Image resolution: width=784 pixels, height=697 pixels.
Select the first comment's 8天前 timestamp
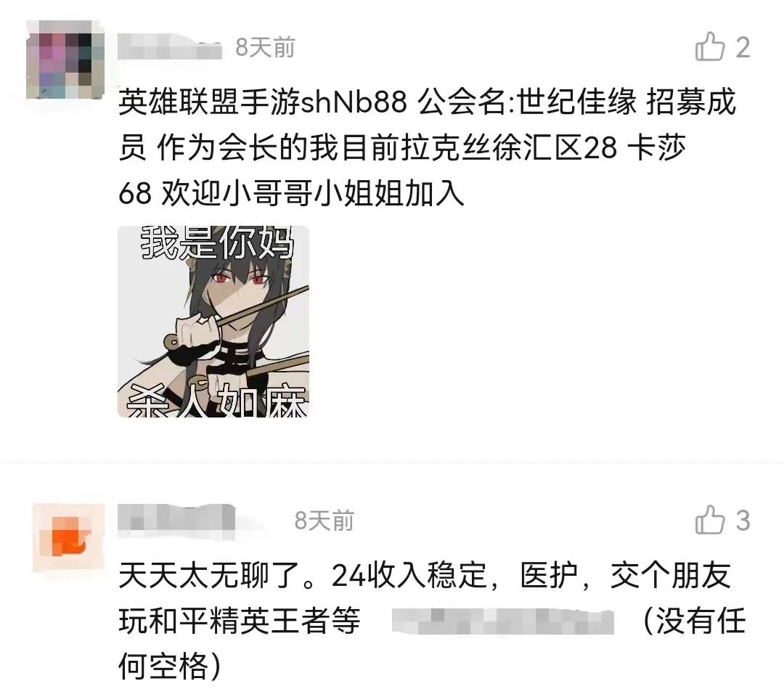(265, 48)
